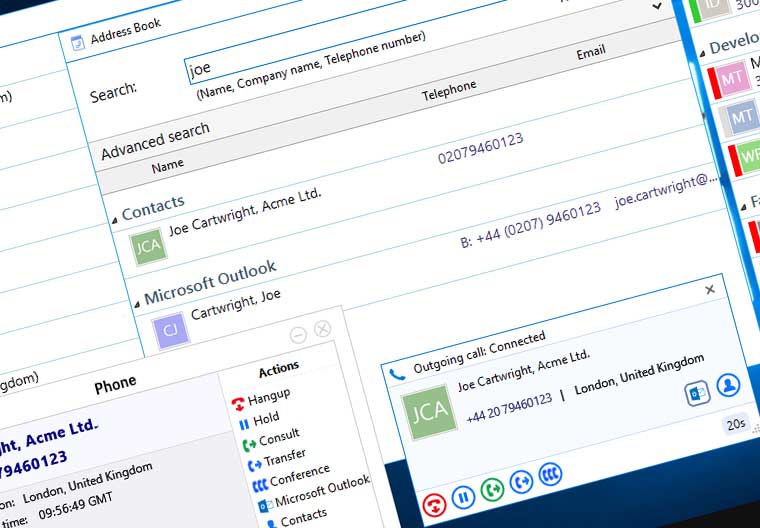The width and height of the screenshot is (760, 528).
Task: Close the outgoing call popup
Action: coord(710,290)
